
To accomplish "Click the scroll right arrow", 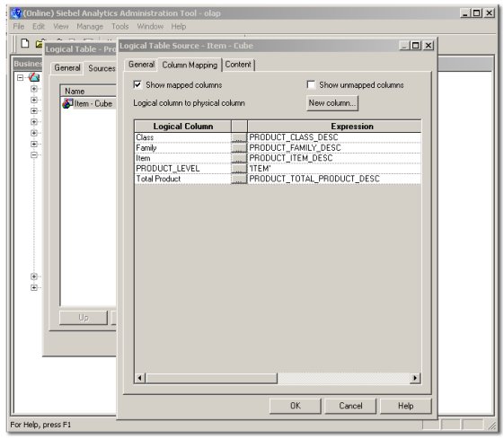I will click(415, 378).
